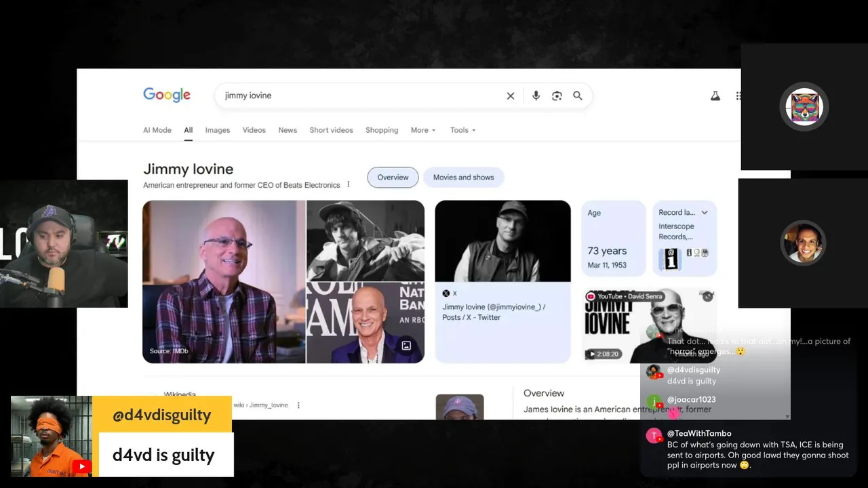Click the X logo in Twitter card

click(x=446, y=293)
